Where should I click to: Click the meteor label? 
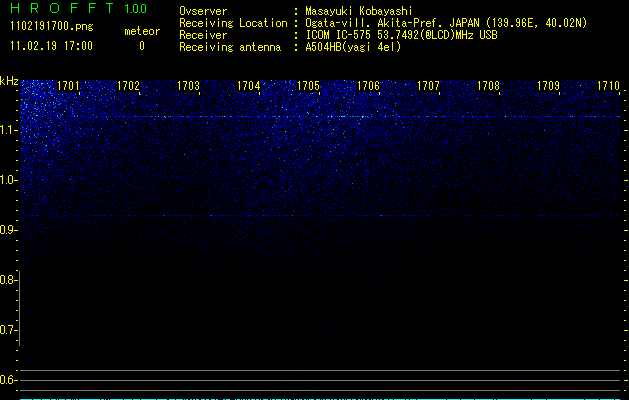point(142,31)
